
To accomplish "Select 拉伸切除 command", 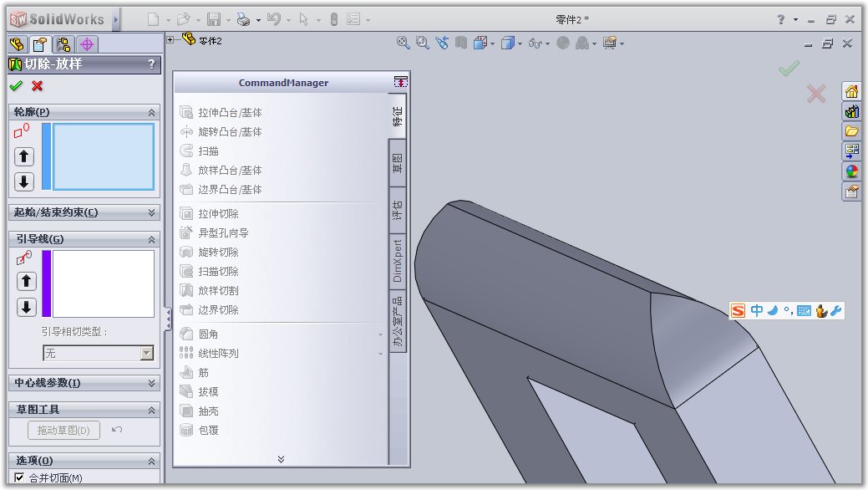I will pos(209,213).
